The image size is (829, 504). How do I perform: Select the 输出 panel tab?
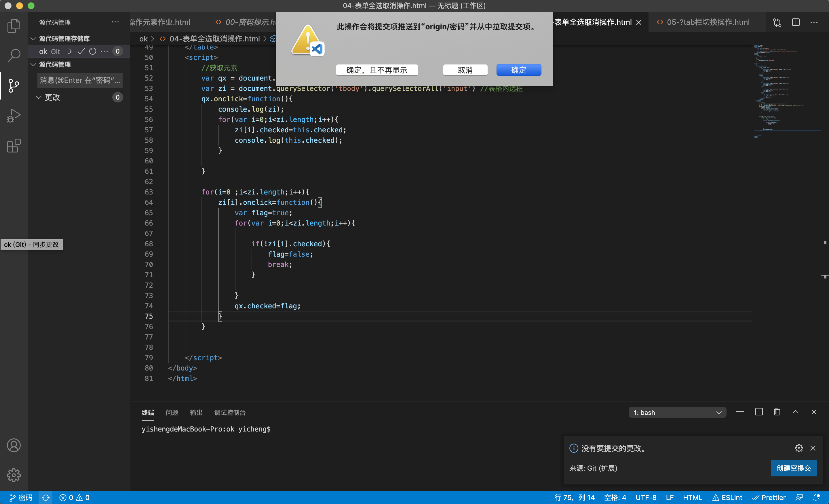196,413
